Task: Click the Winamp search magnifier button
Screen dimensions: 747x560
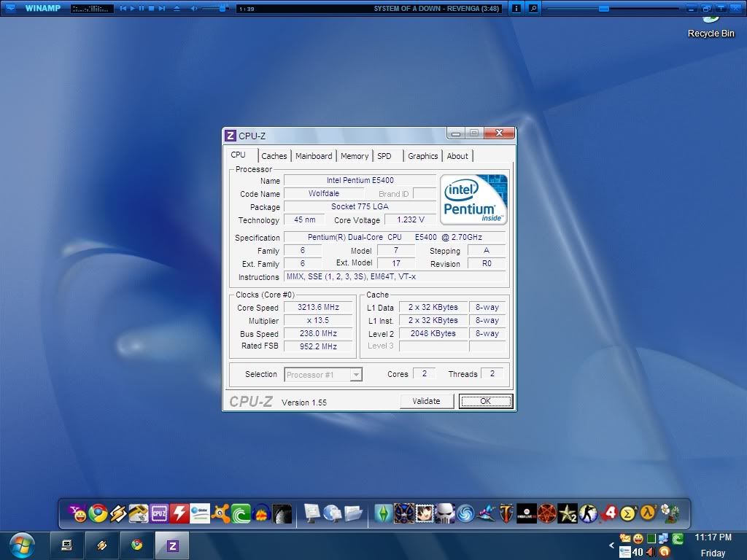Action: [x=533, y=8]
